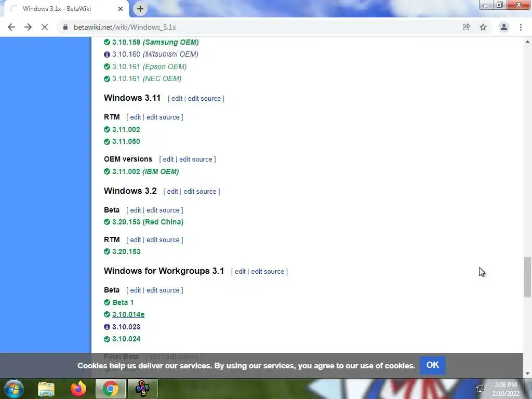The image size is (532, 399).
Task: Click green check icon beside Beta 1
Action: [x=107, y=302]
